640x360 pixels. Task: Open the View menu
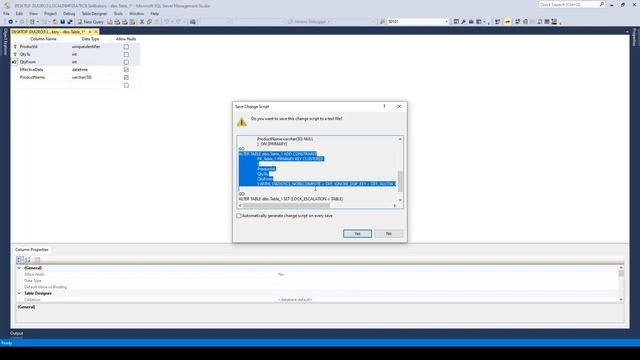(33, 13)
